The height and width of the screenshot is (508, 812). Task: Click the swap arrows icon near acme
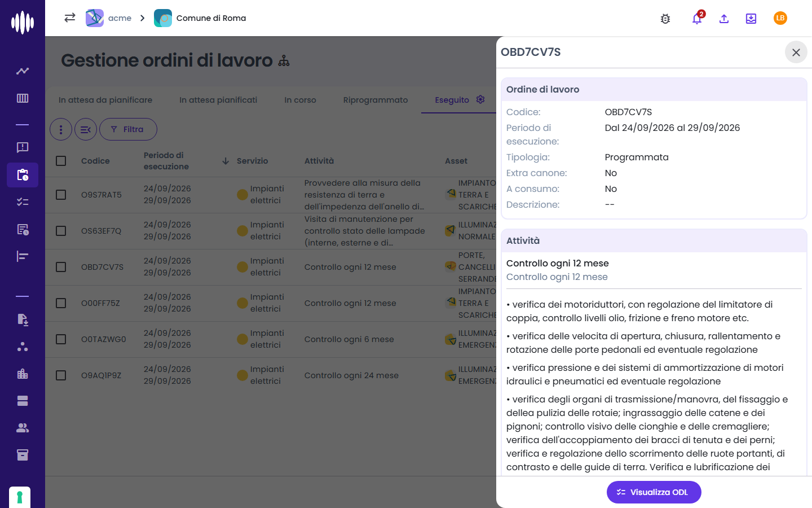pos(70,17)
